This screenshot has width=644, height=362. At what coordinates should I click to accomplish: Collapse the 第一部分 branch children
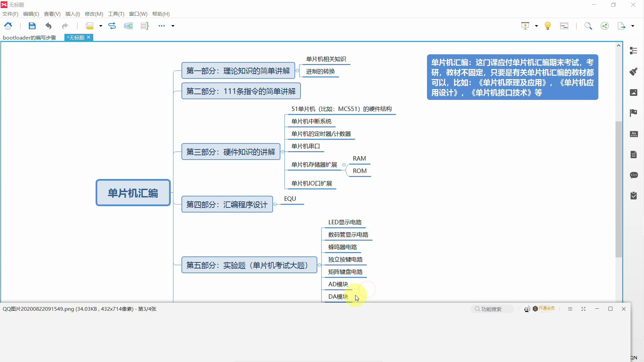click(x=298, y=71)
